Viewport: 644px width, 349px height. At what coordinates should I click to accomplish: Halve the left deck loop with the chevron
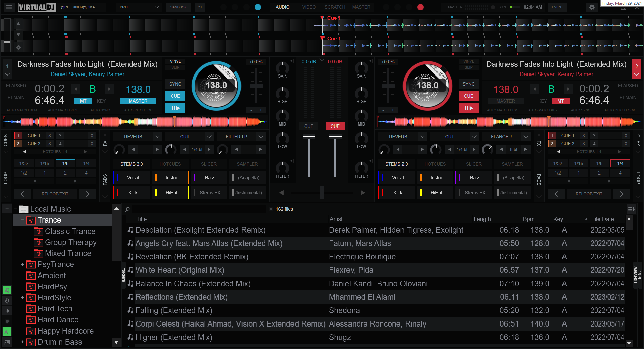[x=22, y=194]
